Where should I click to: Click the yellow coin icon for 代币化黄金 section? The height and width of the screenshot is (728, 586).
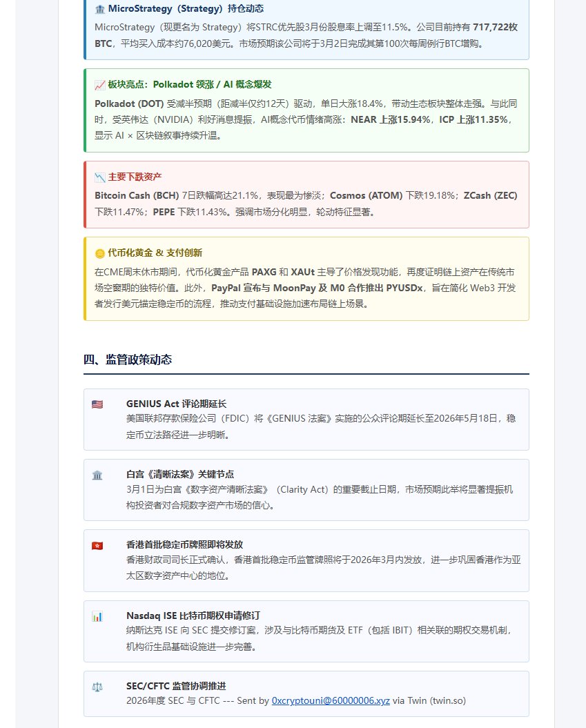(99, 253)
